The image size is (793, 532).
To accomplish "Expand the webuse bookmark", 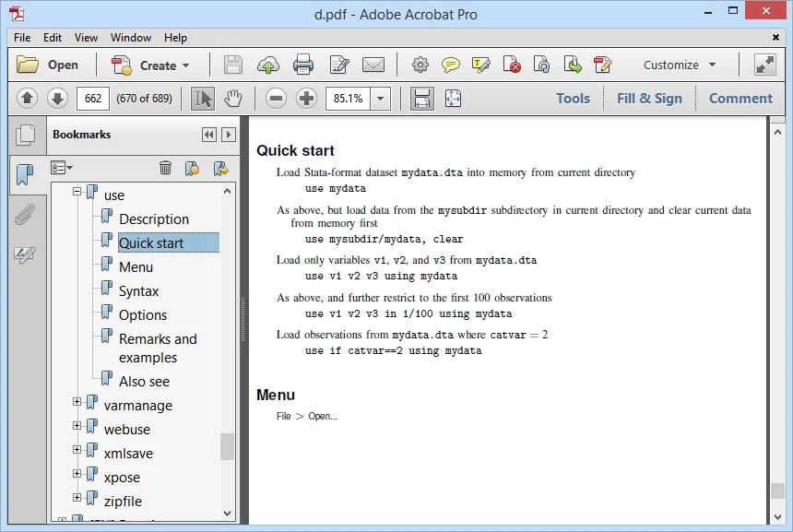I will [x=77, y=425].
